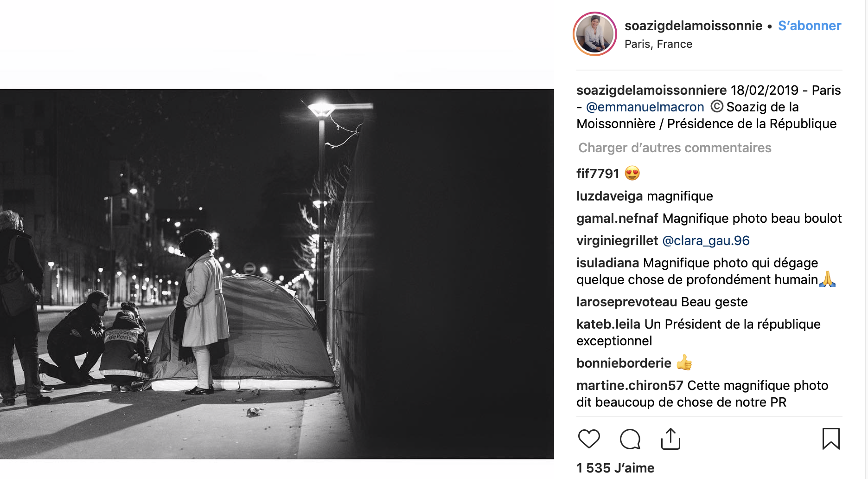This screenshot has width=868, height=479.
Task: View virginiegrillet commenter profile
Action: [x=617, y=240]
